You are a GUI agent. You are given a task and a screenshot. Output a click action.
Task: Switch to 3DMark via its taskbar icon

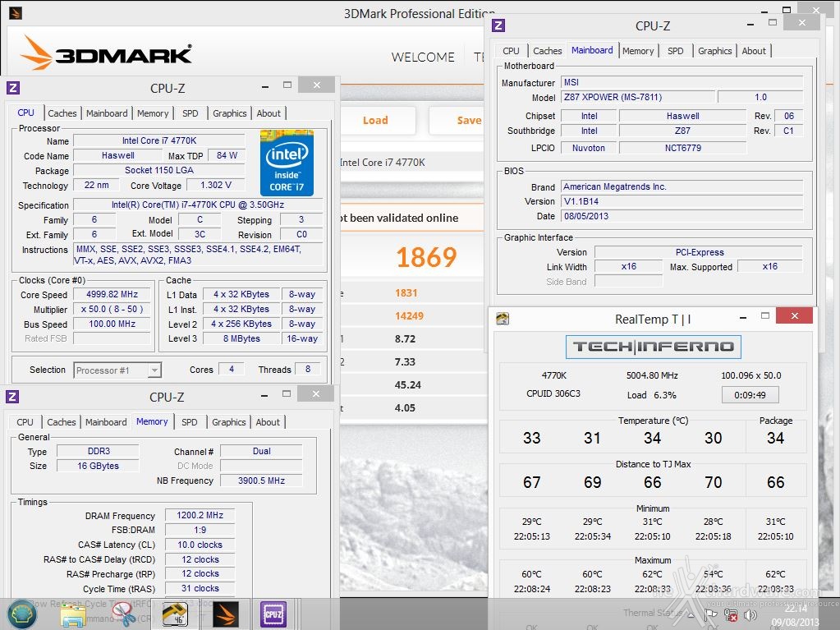226,615
